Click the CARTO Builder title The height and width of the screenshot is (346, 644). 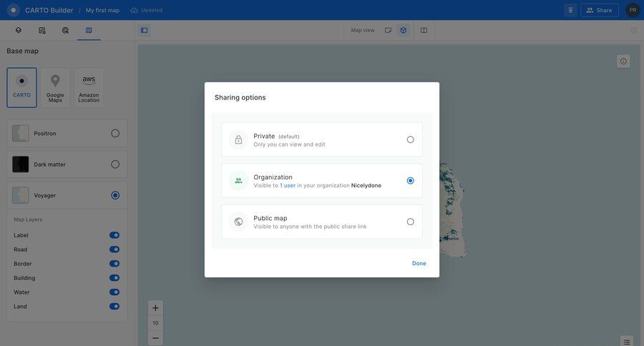coord(49,10)
